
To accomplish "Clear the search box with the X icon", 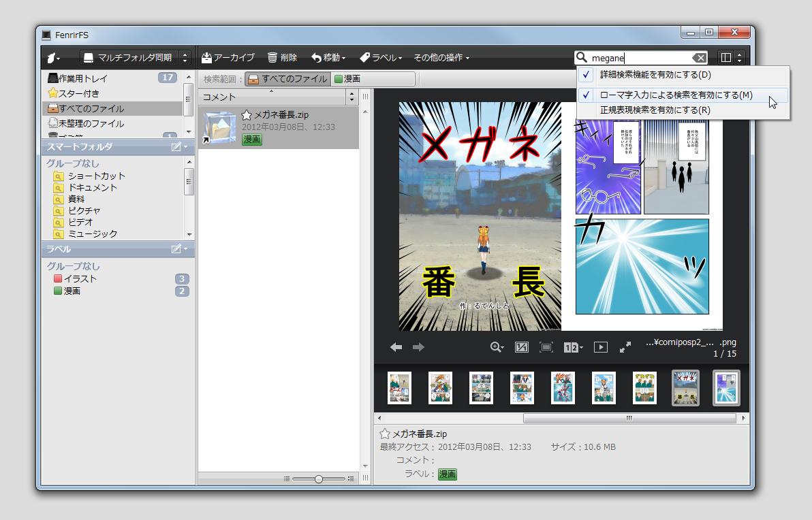I will 700,57.
